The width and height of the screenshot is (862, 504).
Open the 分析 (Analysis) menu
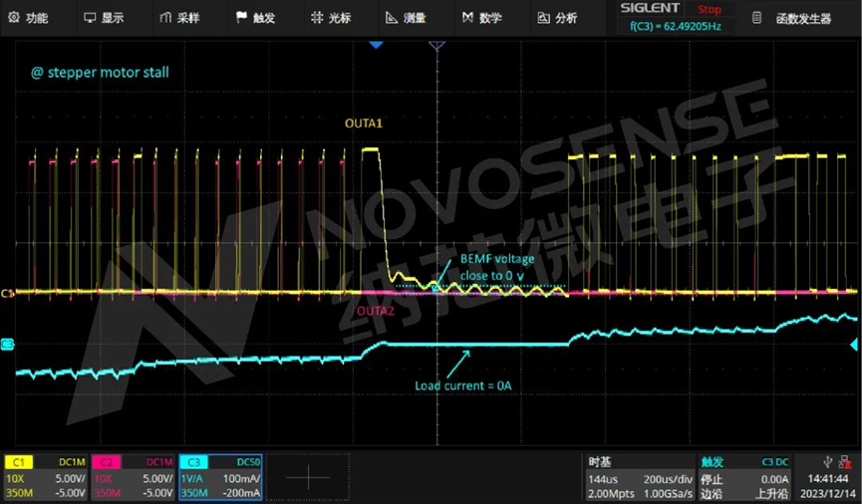[557, 17]
